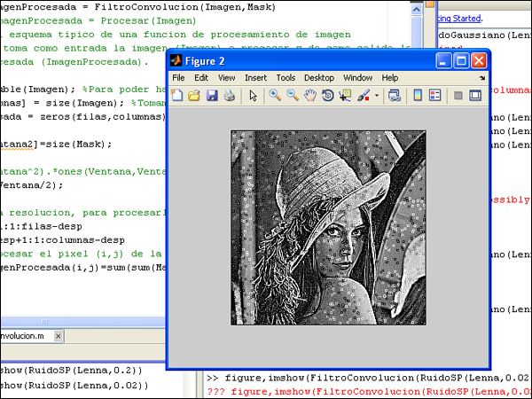Select the Edit Plot arrow tool

[x=253, y=95]
